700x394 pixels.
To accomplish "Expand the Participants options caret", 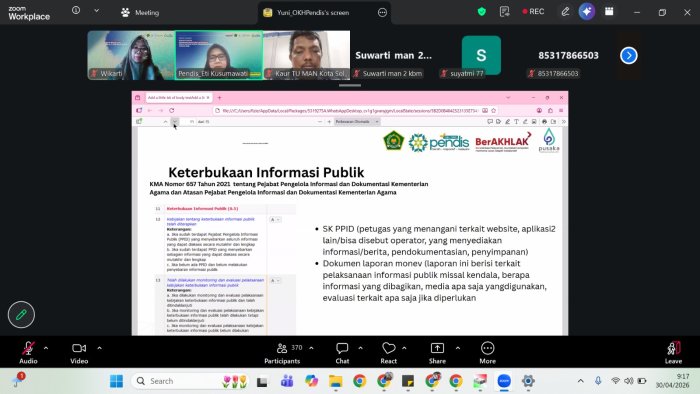I will pos(311,348).
